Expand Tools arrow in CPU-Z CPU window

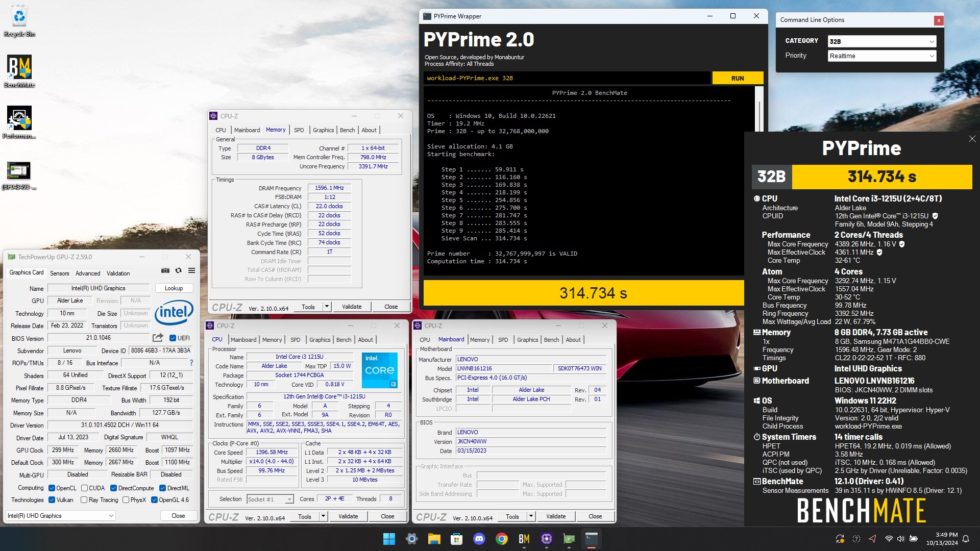coord(324,516)
